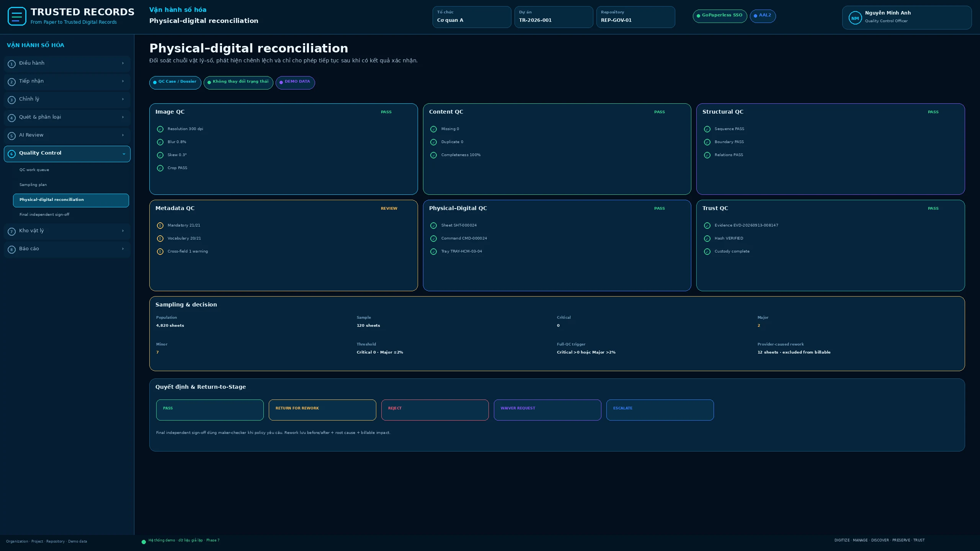Viewport: 980px width, 551px height.
Task: Click the AAL2 authentication badge
Action: pyautogui.click(x=763, y=16)
